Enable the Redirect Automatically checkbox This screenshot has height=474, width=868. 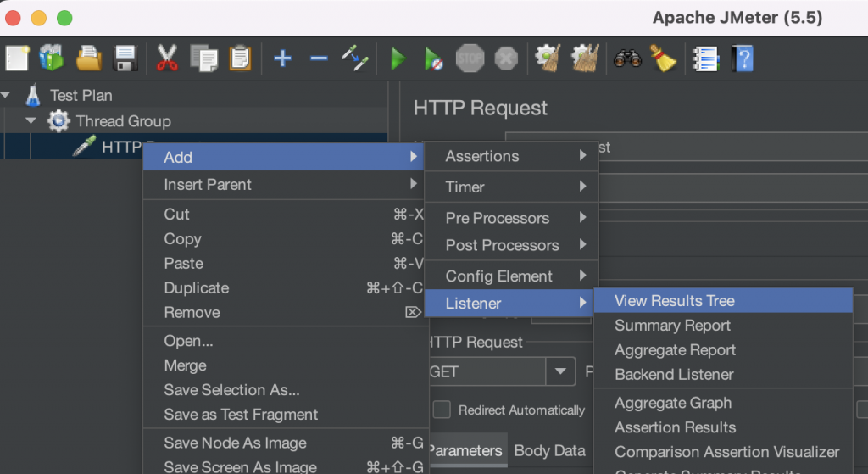[442, 410]
